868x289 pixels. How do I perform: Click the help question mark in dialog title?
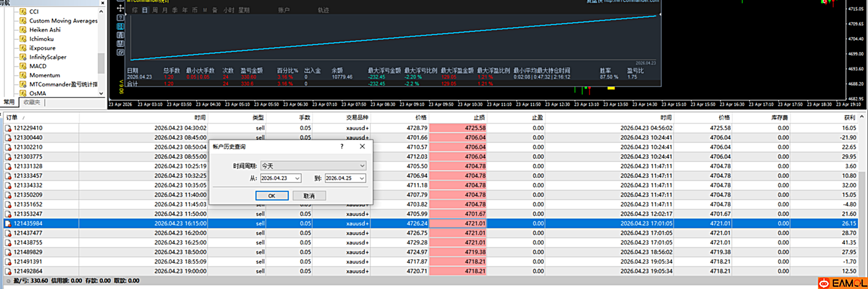pos(342,146)
